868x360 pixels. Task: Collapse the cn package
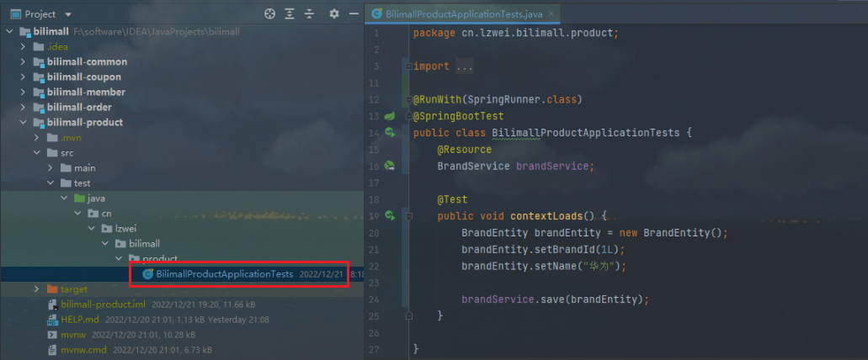77,214
